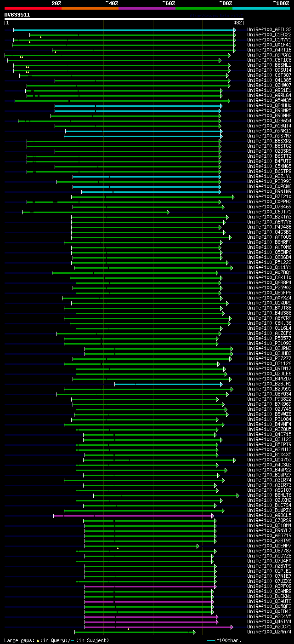Open UniRef100_Q2AA74 hit link
Image resolution: width=294 pixels, height=644 pixels.
[269, 632]
